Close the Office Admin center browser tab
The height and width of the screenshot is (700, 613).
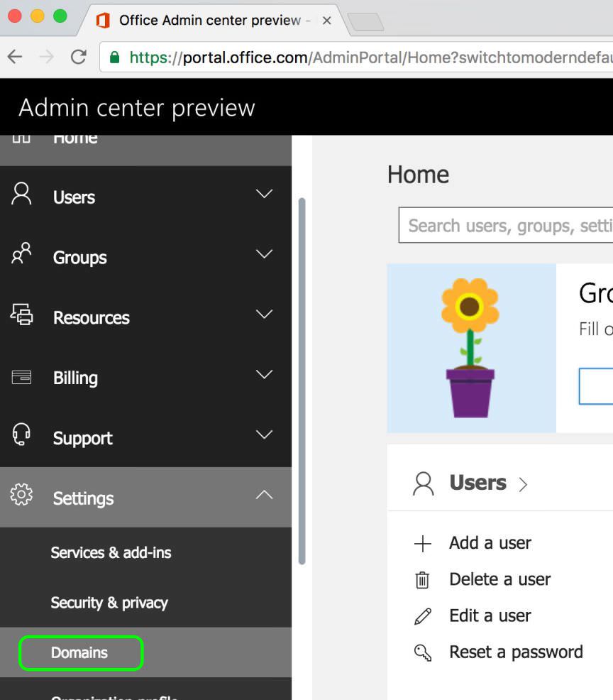pyautogui.click(x=327, y=21)
